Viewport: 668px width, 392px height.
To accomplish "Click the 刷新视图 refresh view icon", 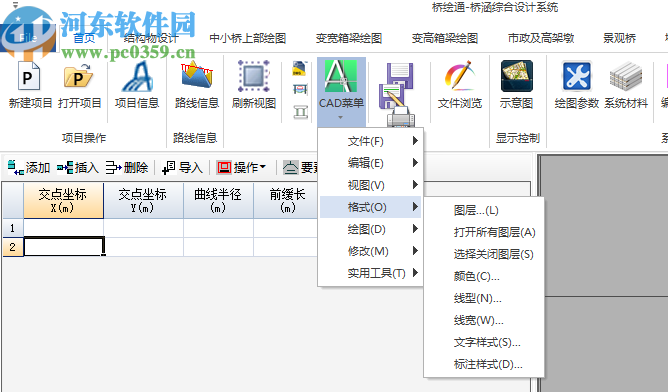I will pos(254,76).
